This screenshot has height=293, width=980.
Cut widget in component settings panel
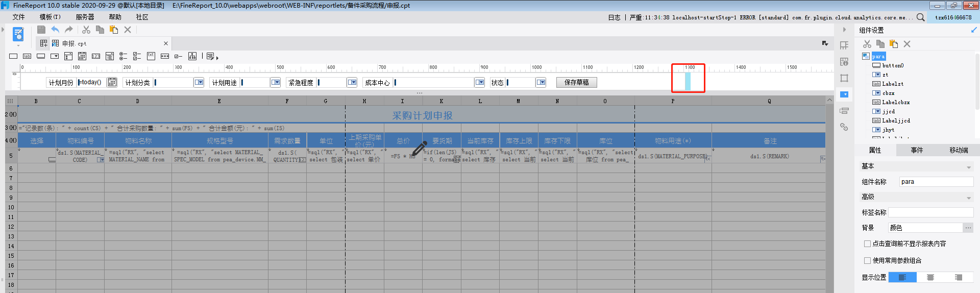click(867, 44)
